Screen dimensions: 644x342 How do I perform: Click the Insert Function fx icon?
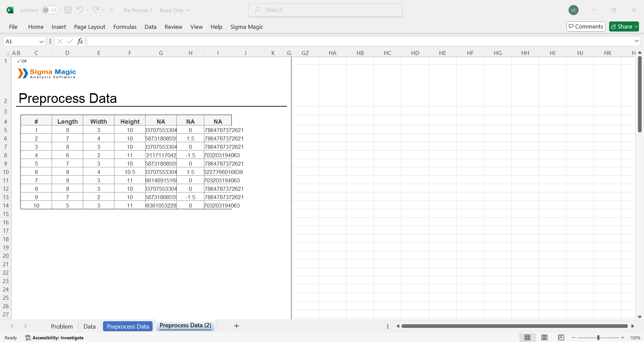tap(80, 41)
